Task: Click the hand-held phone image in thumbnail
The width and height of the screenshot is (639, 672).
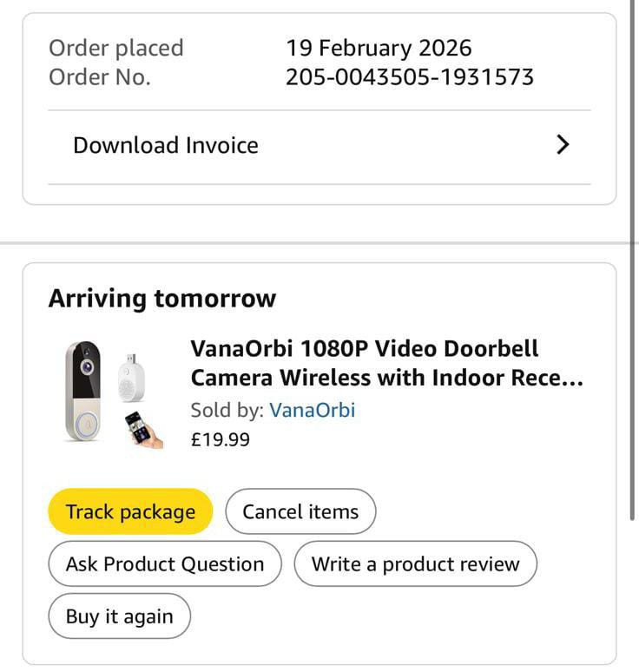Action: tap(144, 431)
